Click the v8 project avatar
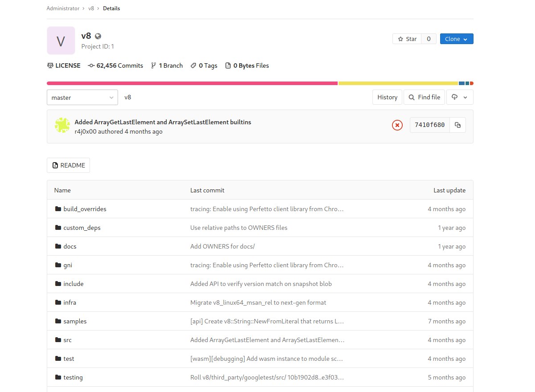Viewport: 535px width, 392px height. (x=61, y=41)
